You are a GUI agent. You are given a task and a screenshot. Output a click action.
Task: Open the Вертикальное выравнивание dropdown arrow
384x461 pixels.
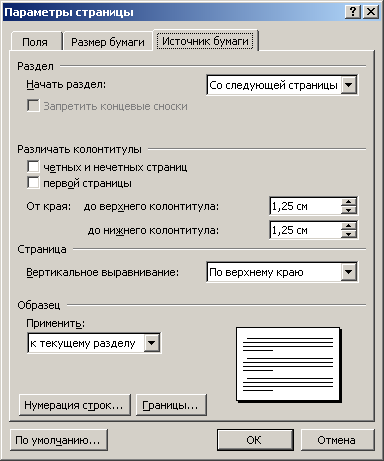click(x=348, y=272)
